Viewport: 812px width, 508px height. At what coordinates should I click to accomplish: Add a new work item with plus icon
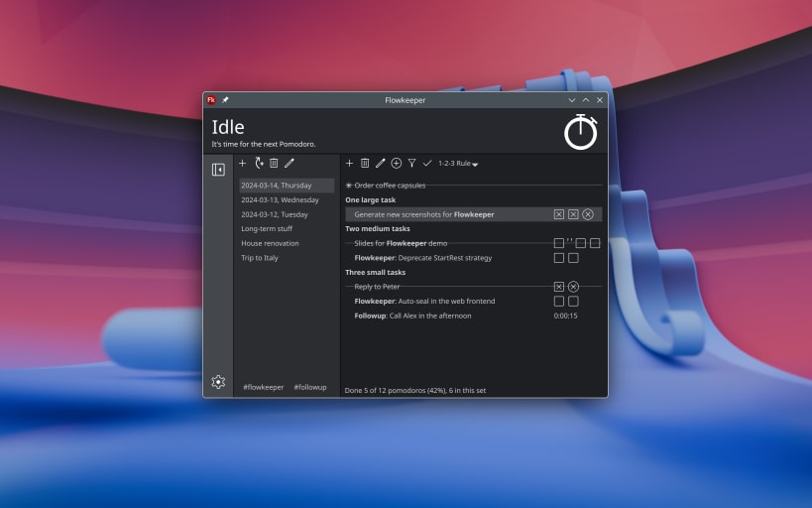(350, 164)
